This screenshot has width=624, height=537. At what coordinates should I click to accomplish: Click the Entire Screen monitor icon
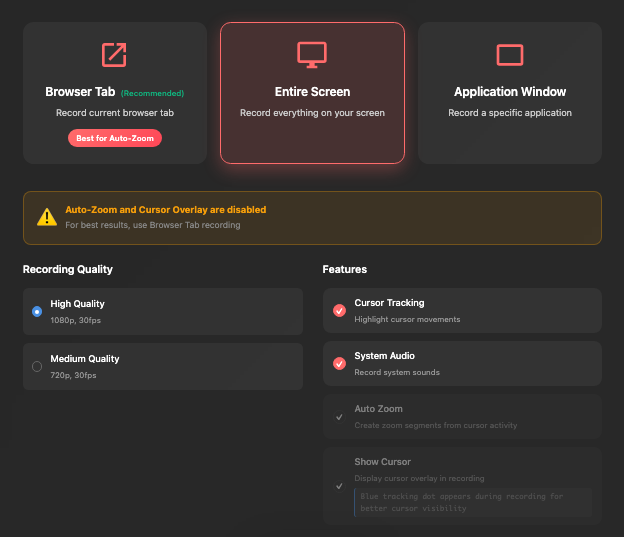pyautogui.click(x=312, y=55)
